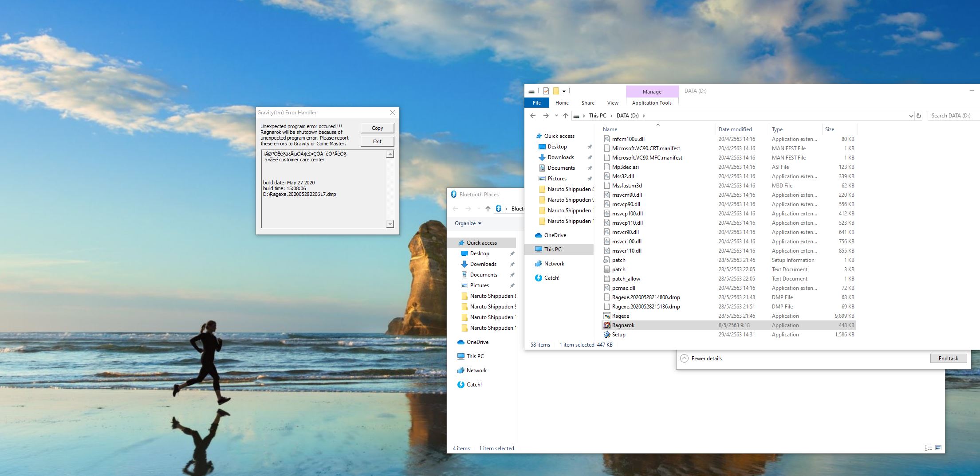Click the Copy button in Error Handler
The width and height of the screenshot is (980, 476).
click(x=377, y=128)
